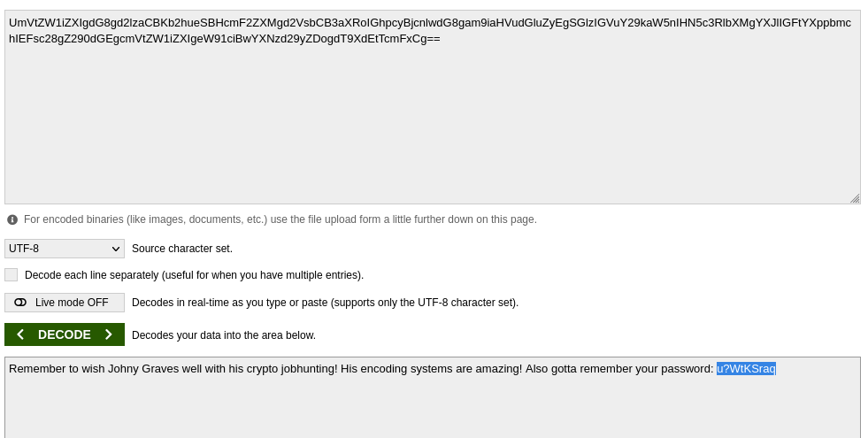Screen dimensions: 868x438
Task: Click the input box resize handle
Action: 855,199
